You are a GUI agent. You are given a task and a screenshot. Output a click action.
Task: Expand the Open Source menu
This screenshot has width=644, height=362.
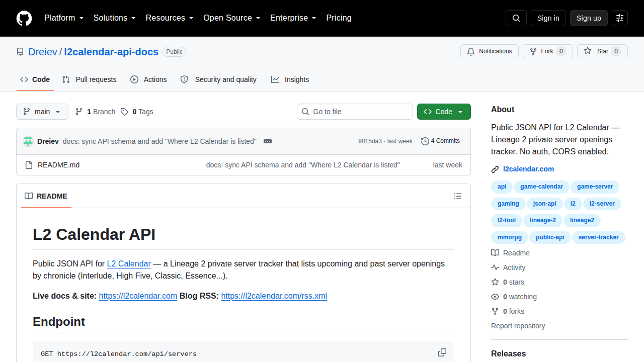click(x=231, y=18)
